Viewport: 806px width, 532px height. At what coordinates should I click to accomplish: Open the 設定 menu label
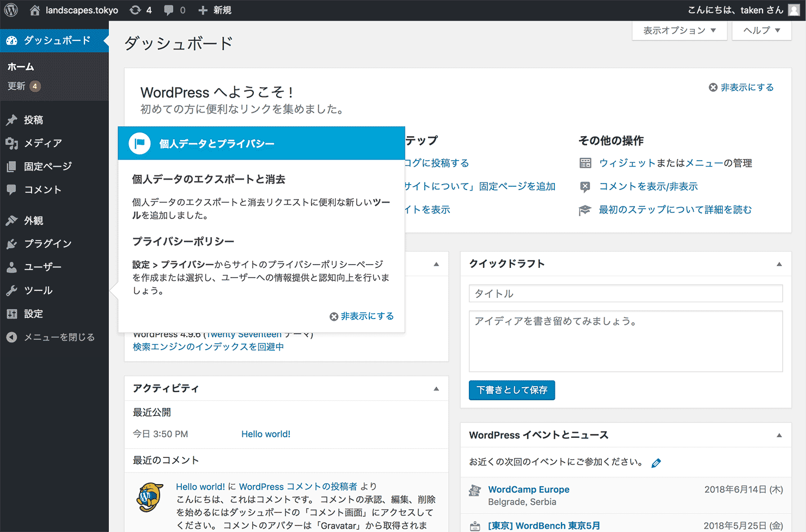coord(34,314)
